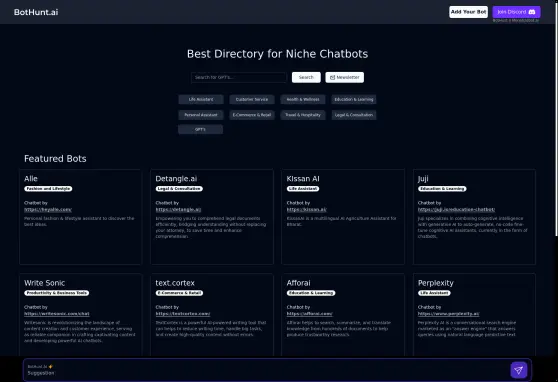Screen dimensions: 558x382
Task: Click the Fashion and Lifestyle tag on Alle
Action: [x=48, y=189]
